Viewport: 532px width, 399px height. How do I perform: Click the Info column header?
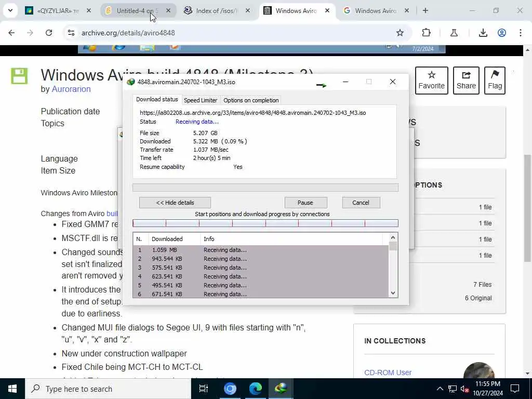(291, 239)
